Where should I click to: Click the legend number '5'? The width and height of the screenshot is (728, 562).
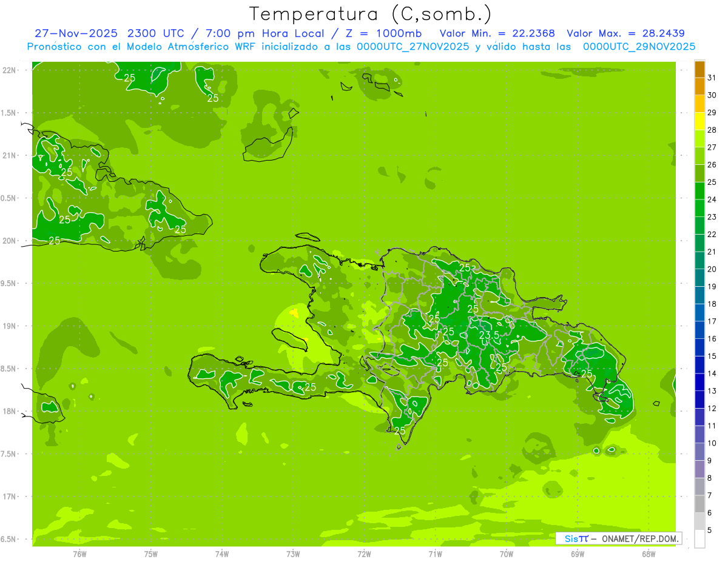(x=710, y=530)
